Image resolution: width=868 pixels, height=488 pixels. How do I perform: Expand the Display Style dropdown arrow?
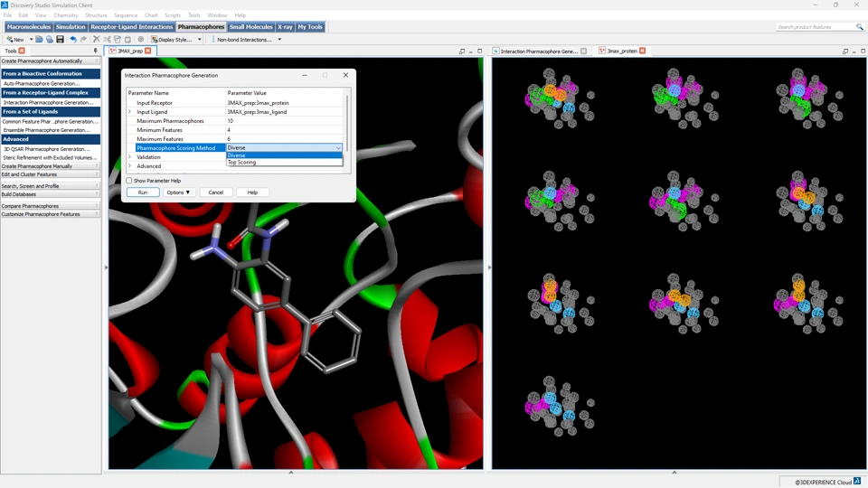(x=199, y=39)
